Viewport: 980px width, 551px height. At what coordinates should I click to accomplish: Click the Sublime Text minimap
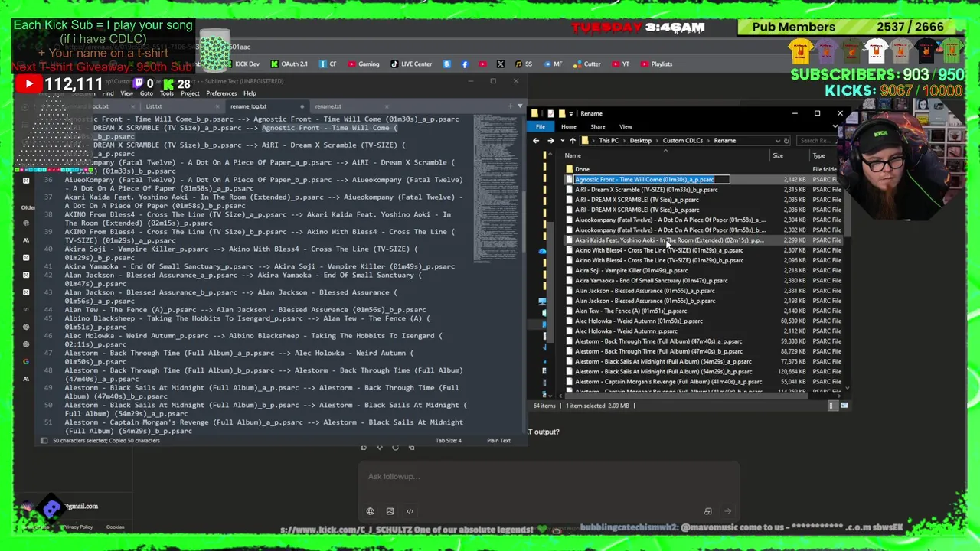coord(495,187)
